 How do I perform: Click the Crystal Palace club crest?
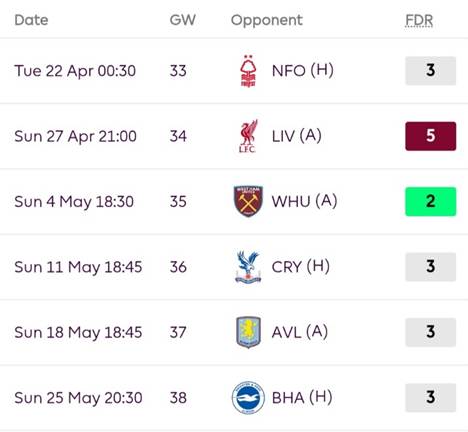[248, 267]
